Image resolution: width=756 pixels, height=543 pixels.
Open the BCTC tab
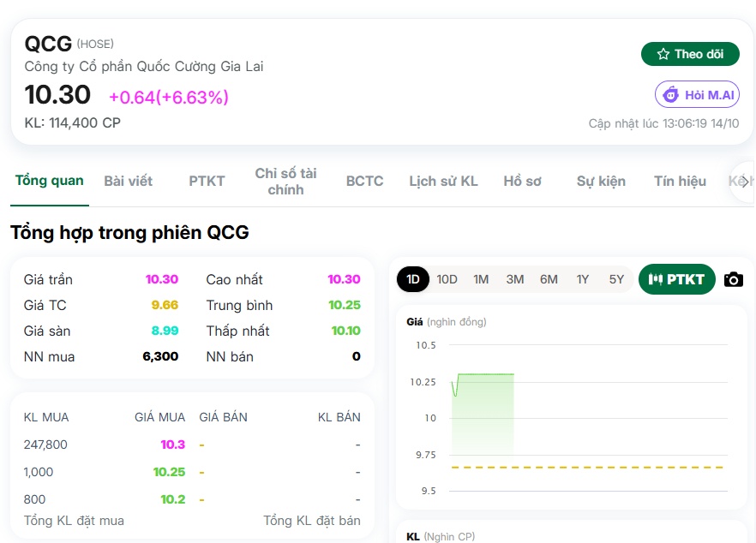364,182
